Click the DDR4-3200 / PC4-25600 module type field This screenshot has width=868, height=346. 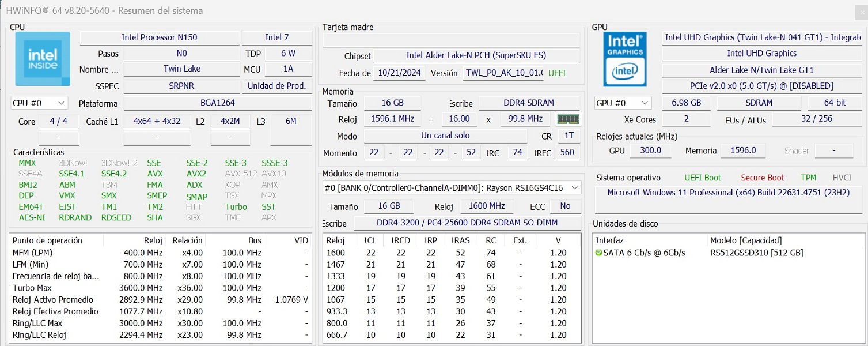tap(467, 223)
